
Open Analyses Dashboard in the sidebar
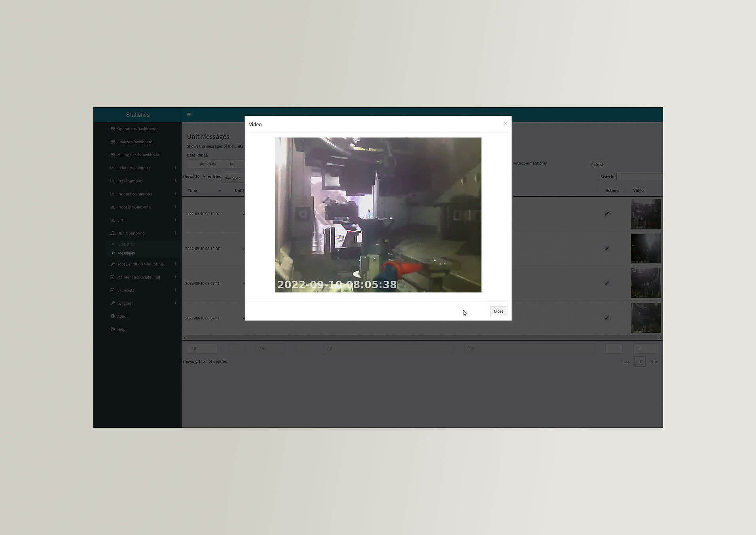click(x=135, y=142)
